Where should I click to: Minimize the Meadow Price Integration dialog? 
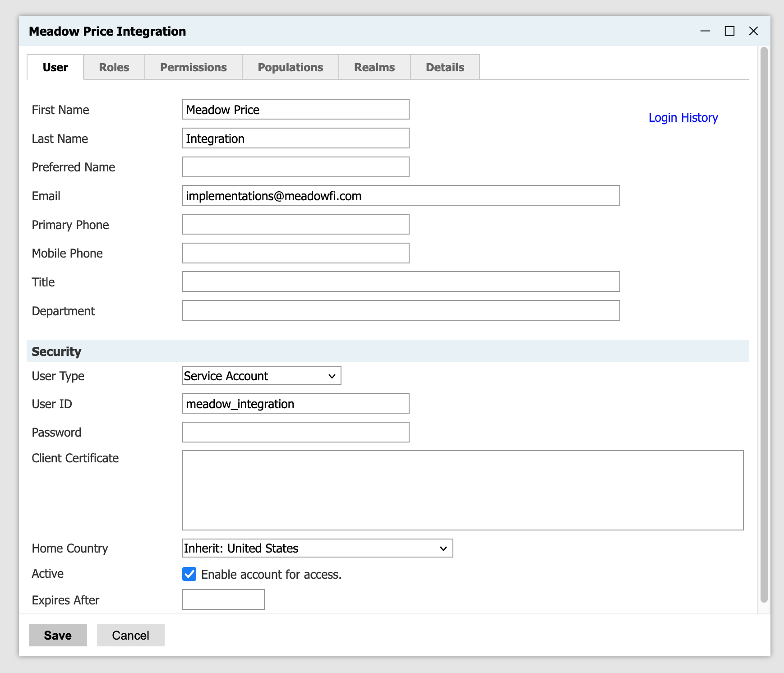coord(705,31)
